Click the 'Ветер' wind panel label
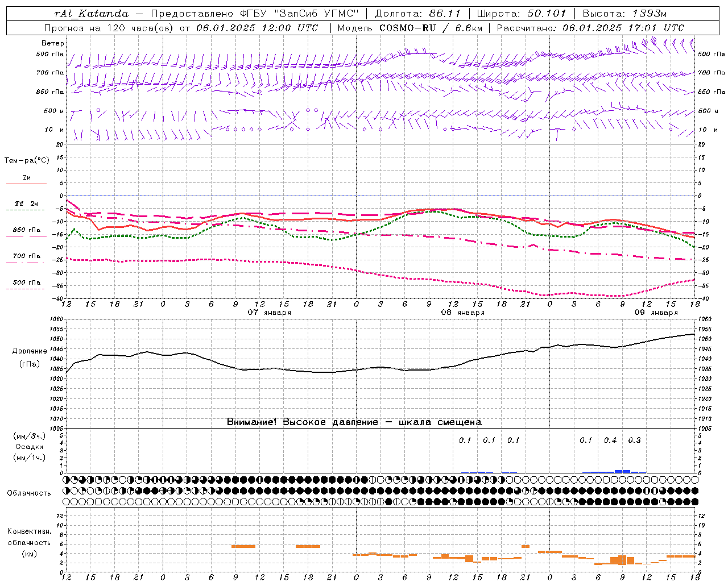The width and height of the screenshot is (728, 582). click(53, 43)
